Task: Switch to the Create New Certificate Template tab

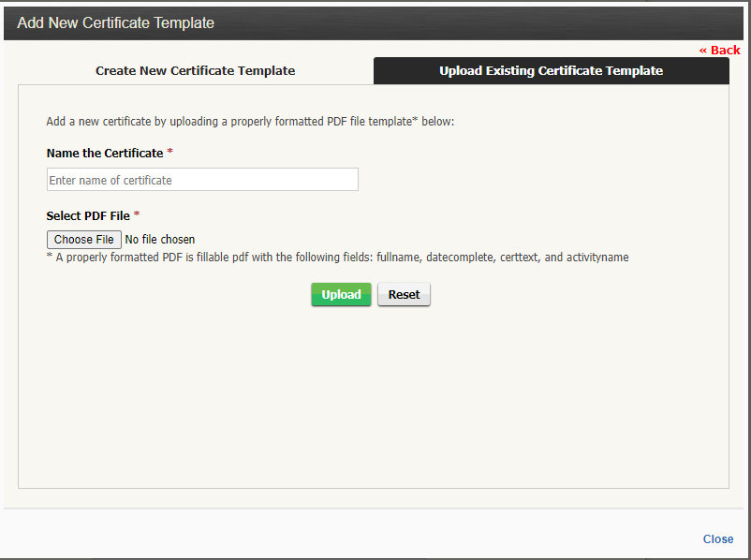Action: [195, 70]
